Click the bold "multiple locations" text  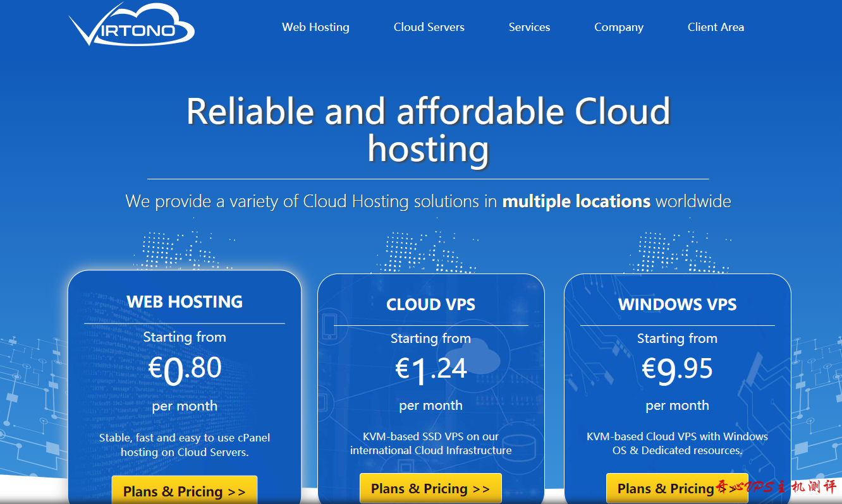tap(576, 201)
